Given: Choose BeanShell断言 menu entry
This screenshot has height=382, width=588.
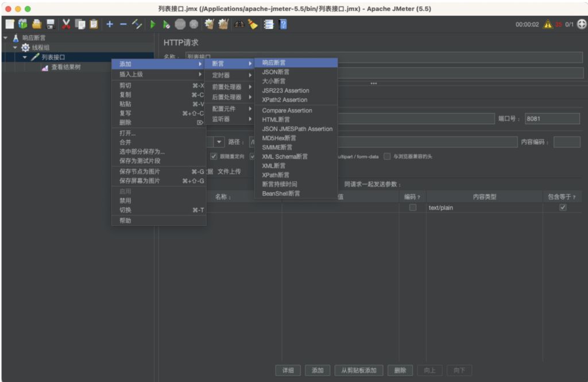Looking at the screenshot, I should point(296,194).
